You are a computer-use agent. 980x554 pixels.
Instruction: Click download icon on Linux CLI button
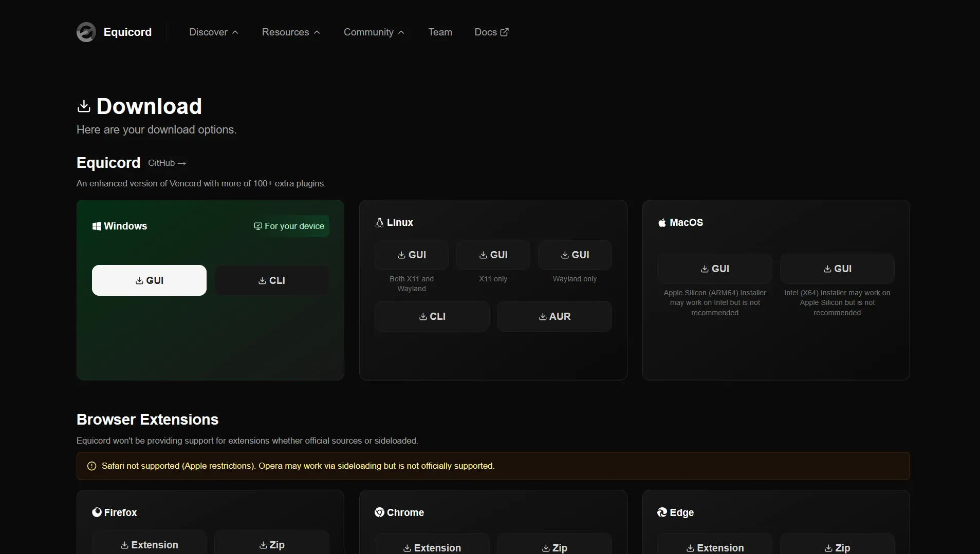coord(423,317)
